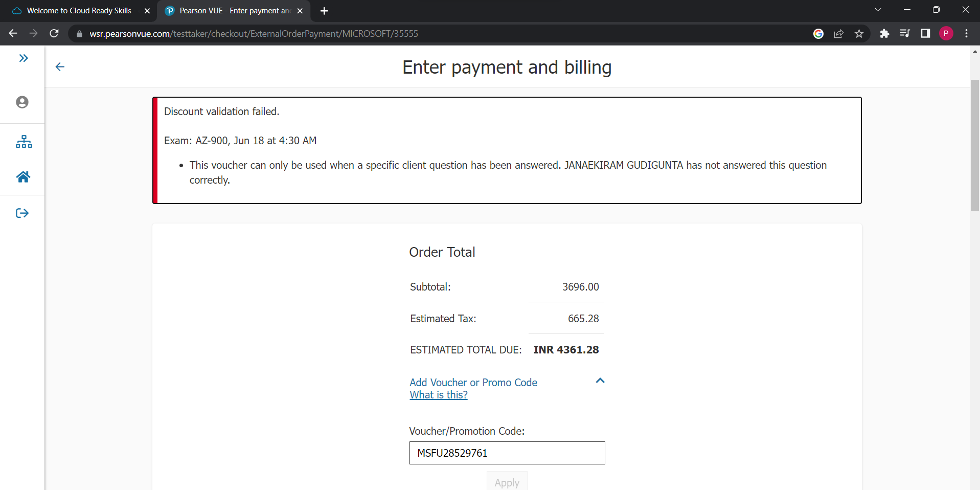
Task: Open the Chrome profile avatar
Action: (946, 34)
